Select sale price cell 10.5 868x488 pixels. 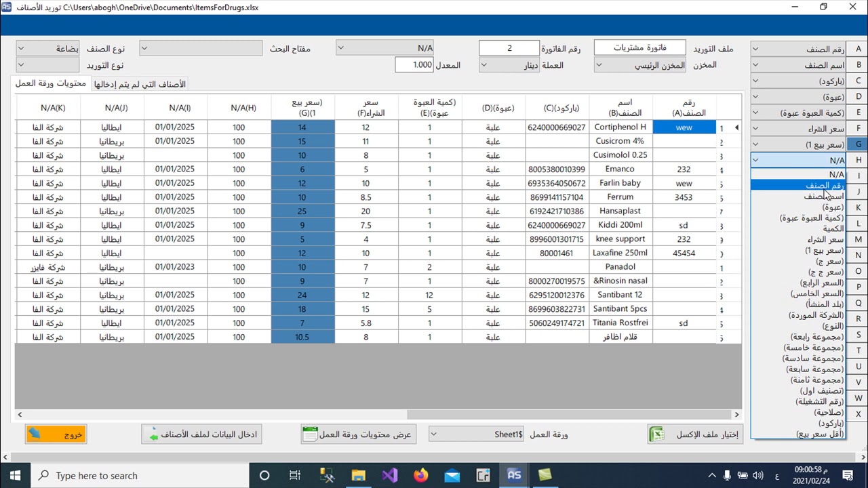302,337
